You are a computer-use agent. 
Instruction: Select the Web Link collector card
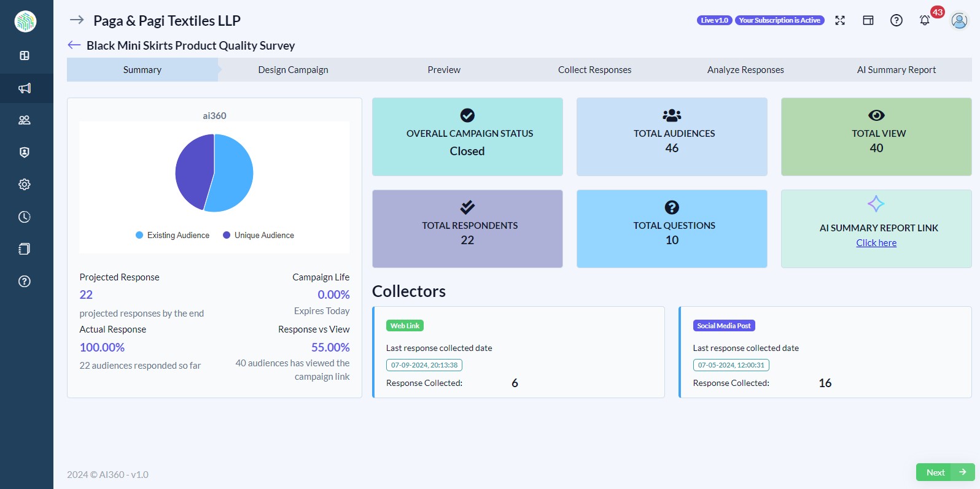(519, 352)
